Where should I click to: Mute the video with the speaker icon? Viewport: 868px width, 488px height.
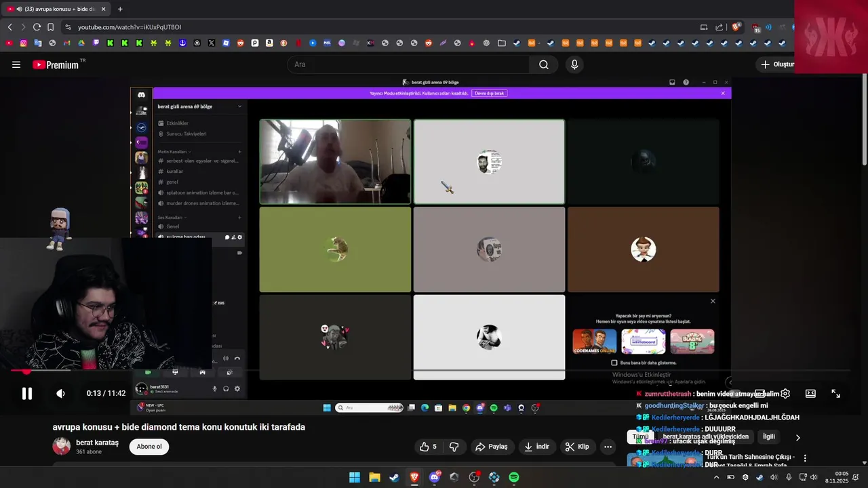point(60,393)
